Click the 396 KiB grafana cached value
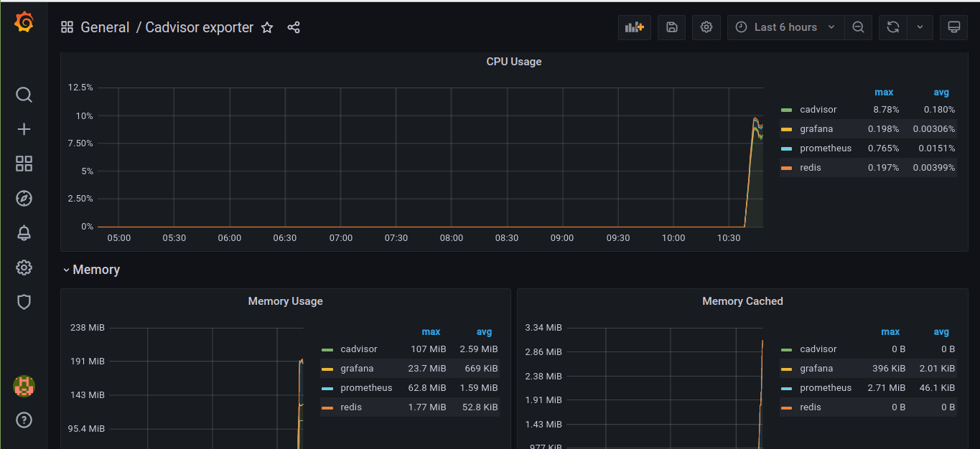This screenshot has width=980, height=449. tap(889, 369)
